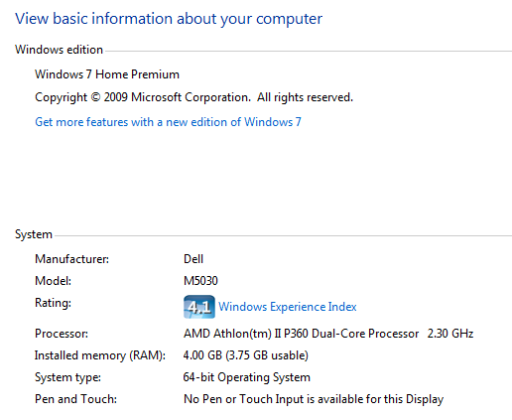The image size is (512, 420).
Task: Click the System type label
Action: click(x=67, y=377)
